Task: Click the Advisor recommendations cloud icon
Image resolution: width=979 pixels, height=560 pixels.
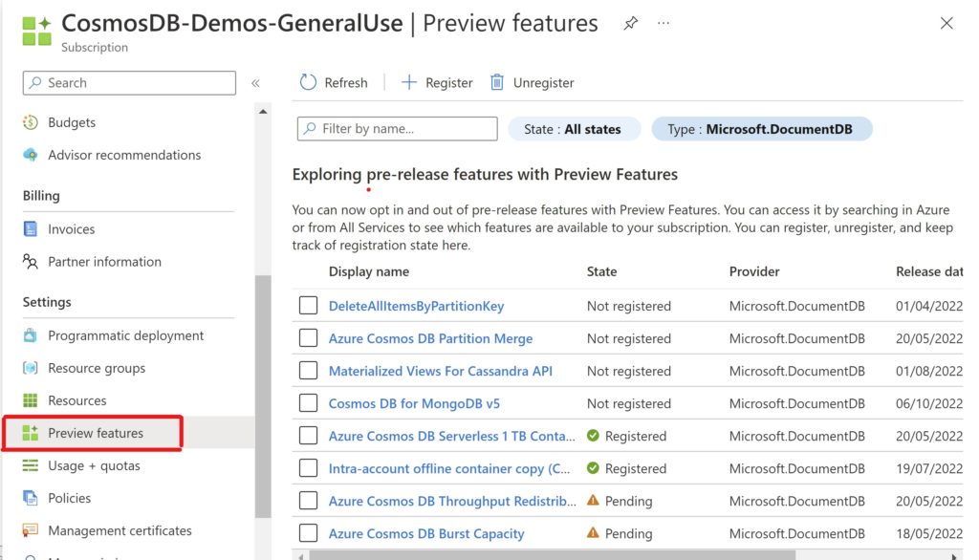Action: point(31,155)
